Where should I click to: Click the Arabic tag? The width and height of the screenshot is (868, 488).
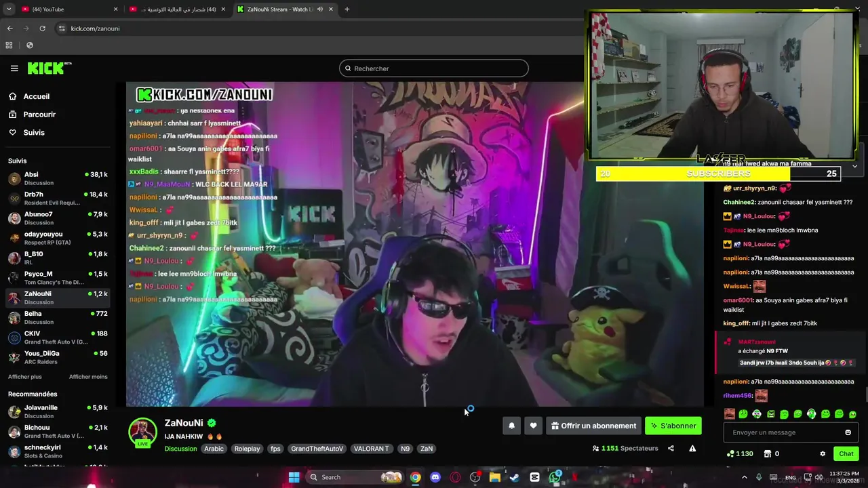point(214,449)
